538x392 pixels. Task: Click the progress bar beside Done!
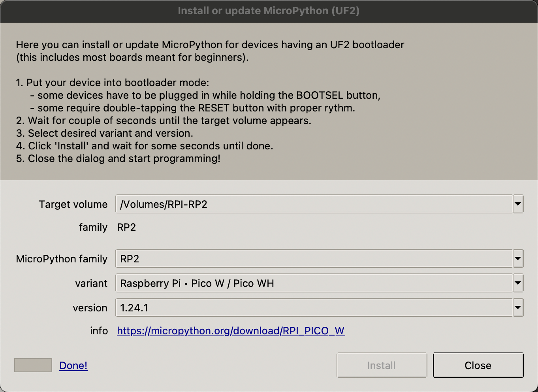[x=33, y=365]
